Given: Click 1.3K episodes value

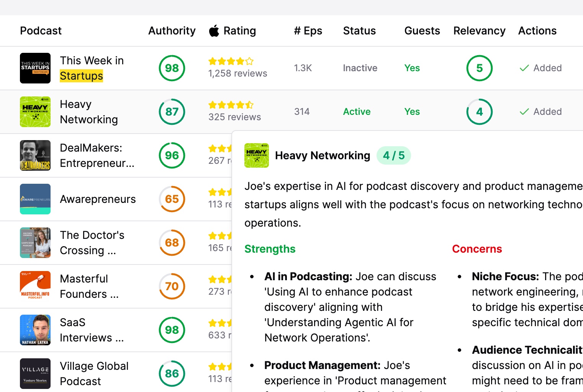Looking at the screenshot, I should [x=303, y=68].
